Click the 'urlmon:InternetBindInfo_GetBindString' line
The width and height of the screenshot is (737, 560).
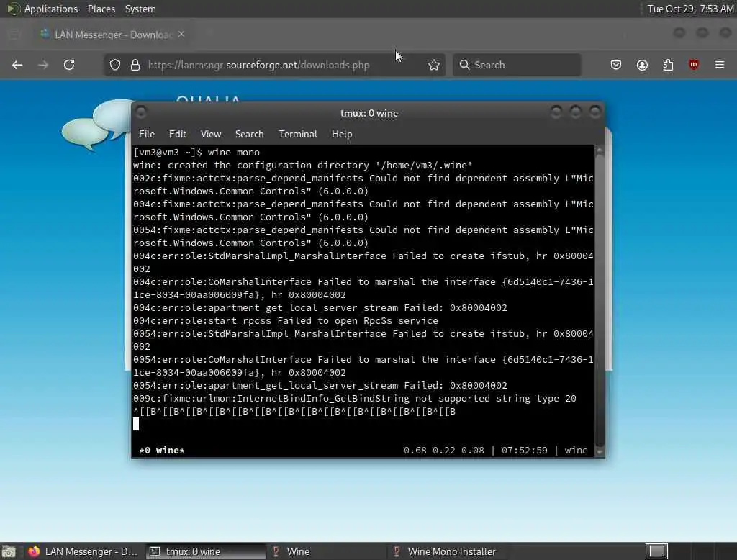[354, 398]
